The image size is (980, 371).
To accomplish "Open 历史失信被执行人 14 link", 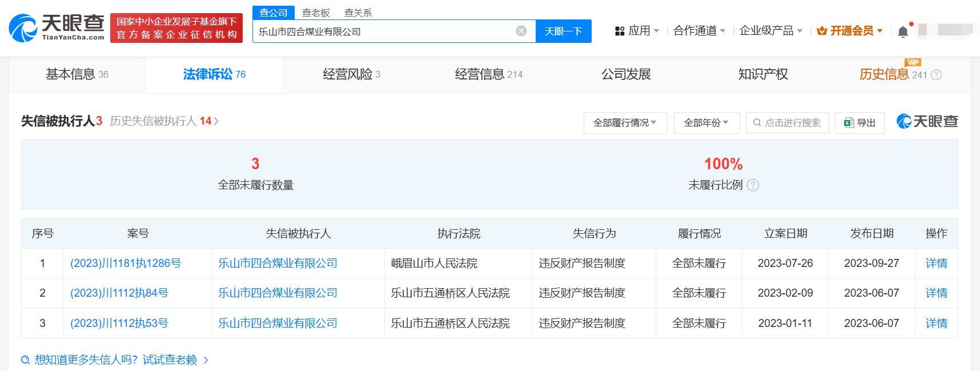I will [164, 121].
